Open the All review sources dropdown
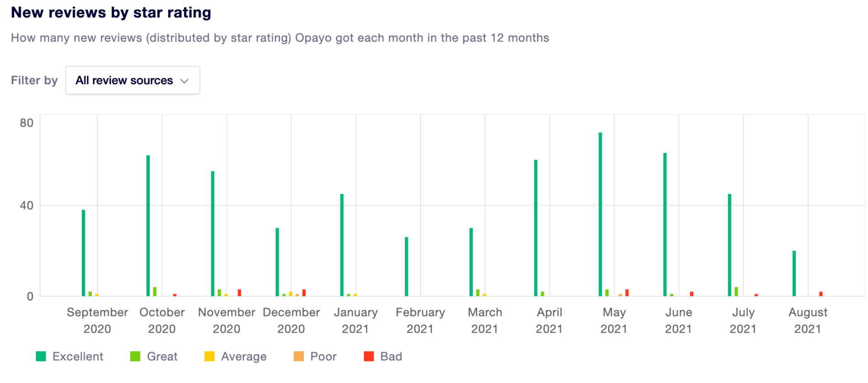This screenshot has height=383, width=868. [x=132, y=80]
